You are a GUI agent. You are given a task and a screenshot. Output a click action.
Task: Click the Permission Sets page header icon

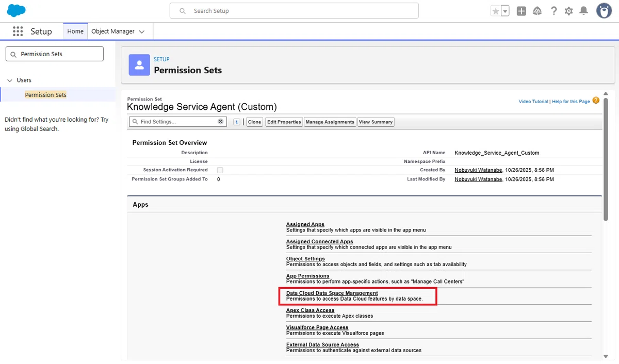coord(139,64)
